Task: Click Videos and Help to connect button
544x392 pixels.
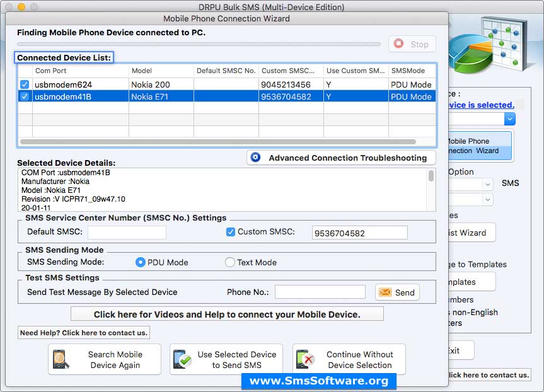Action: pos(228,314)
